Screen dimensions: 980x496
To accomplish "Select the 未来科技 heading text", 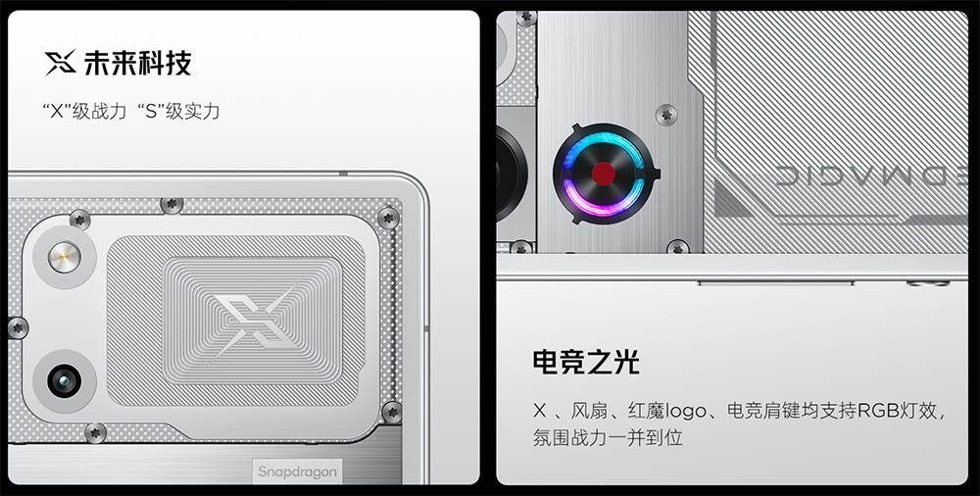I will (137, 63).
